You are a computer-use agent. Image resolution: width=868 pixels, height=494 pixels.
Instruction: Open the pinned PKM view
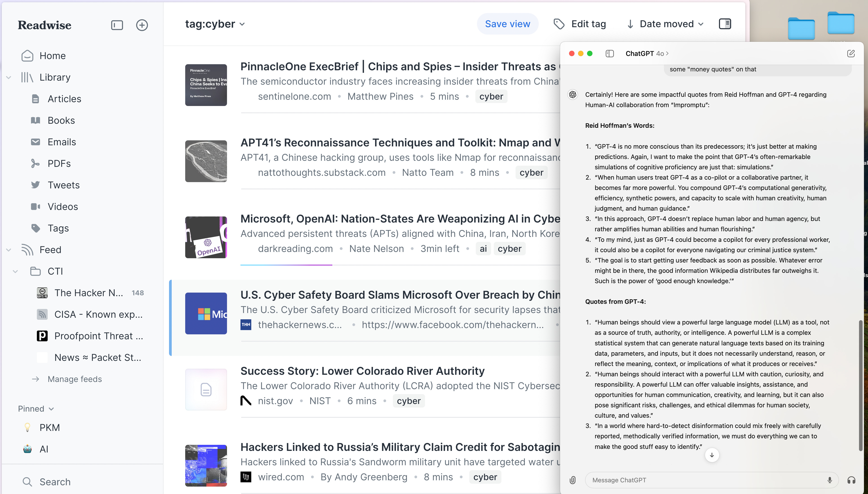click(x=50, y=428)
